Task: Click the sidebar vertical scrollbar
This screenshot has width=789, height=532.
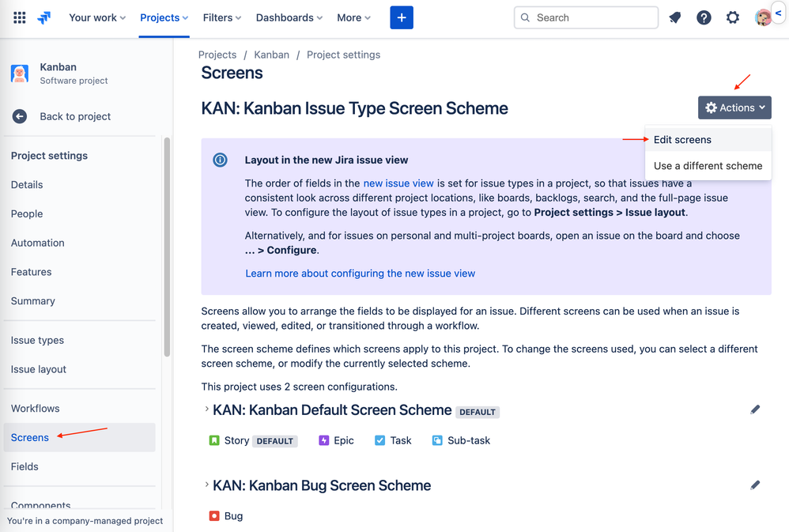Action: (x=167, y=247)
